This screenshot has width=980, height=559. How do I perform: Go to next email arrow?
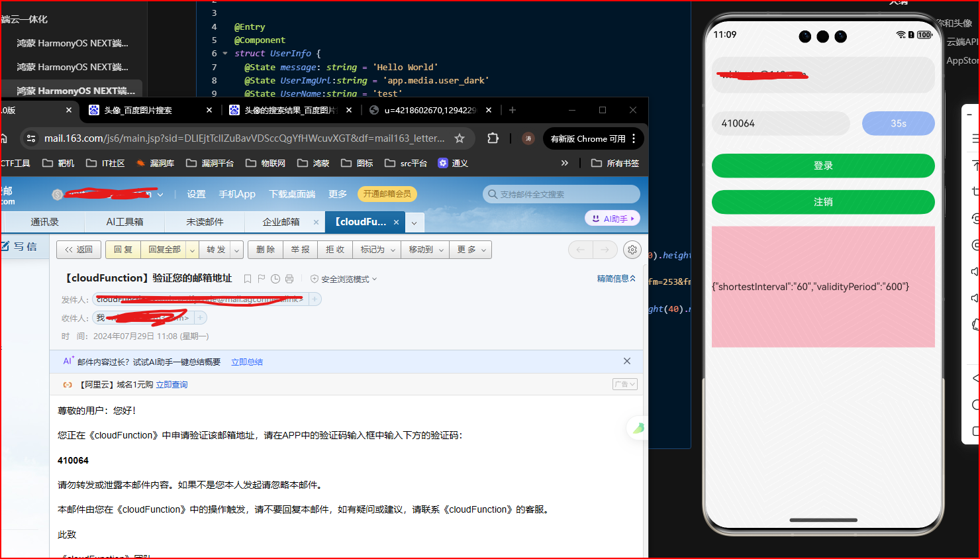pos(605,250)
